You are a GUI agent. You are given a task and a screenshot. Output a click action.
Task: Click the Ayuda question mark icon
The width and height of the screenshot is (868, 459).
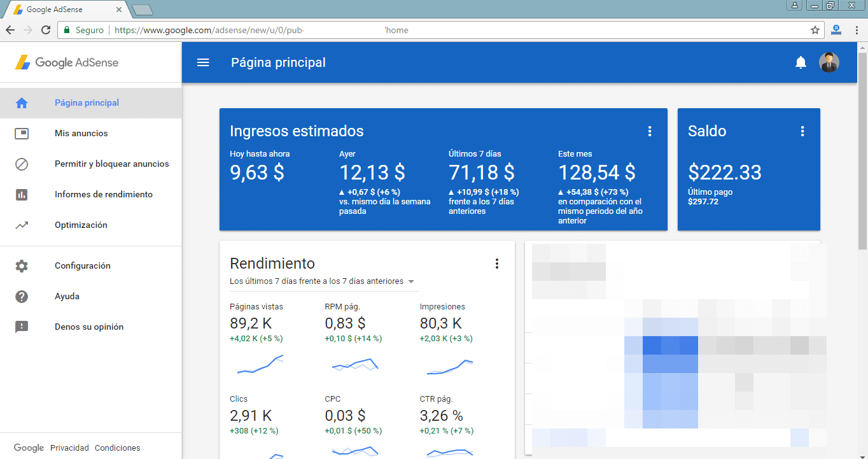point(22,296)
